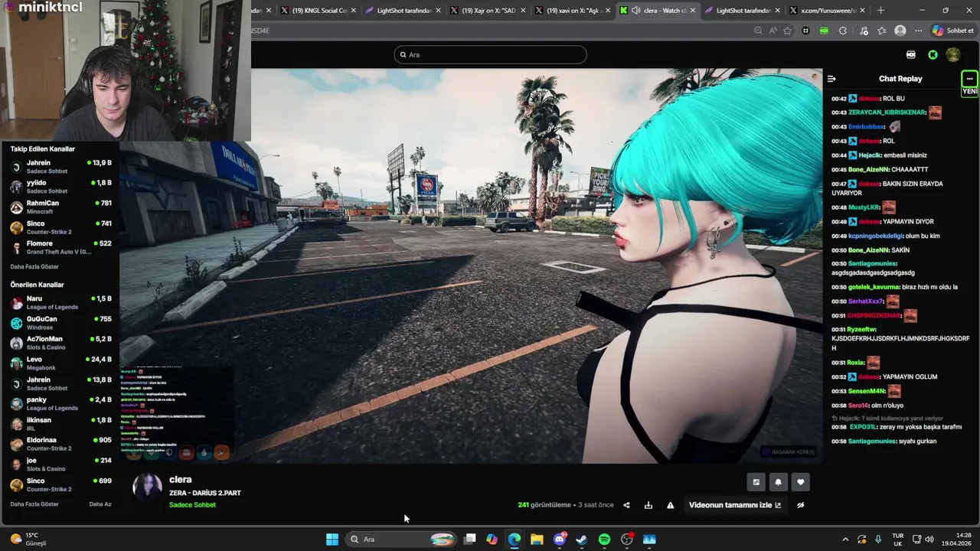Open recommended channel Levo
The image size is (980, 551).
pyautogui.click(x=61, y=363)
